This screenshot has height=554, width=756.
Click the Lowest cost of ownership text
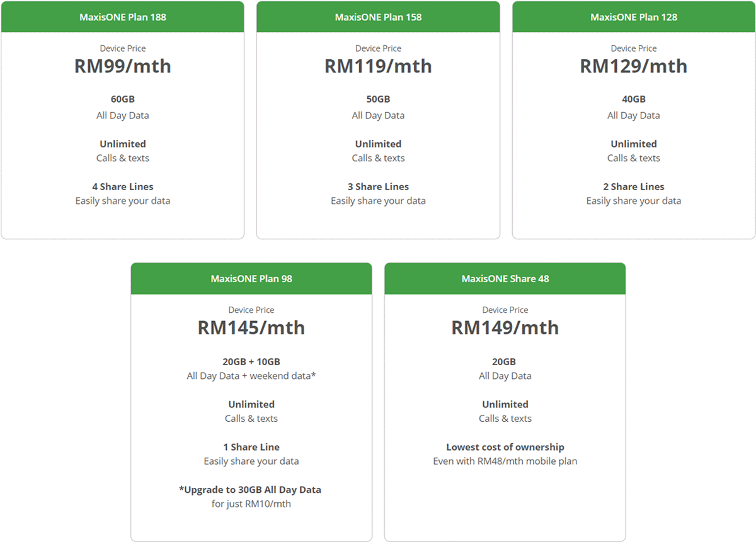coord(505,448)
